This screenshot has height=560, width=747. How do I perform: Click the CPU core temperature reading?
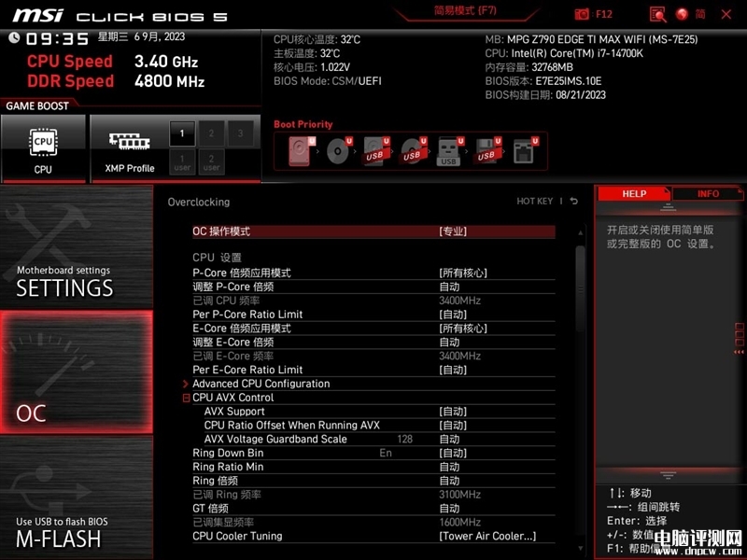pyautogui.click(x=317, y=39)
